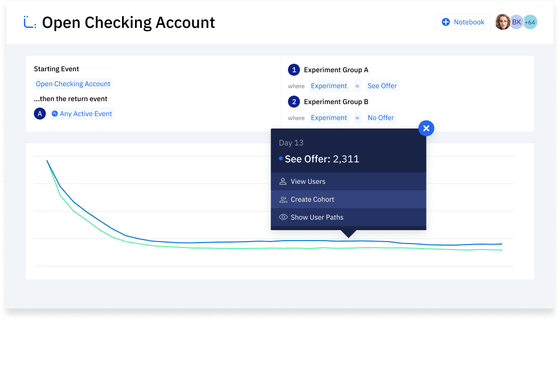
Task: Click the Amplitude logo icon beside the title
Action: click(29, 22)
